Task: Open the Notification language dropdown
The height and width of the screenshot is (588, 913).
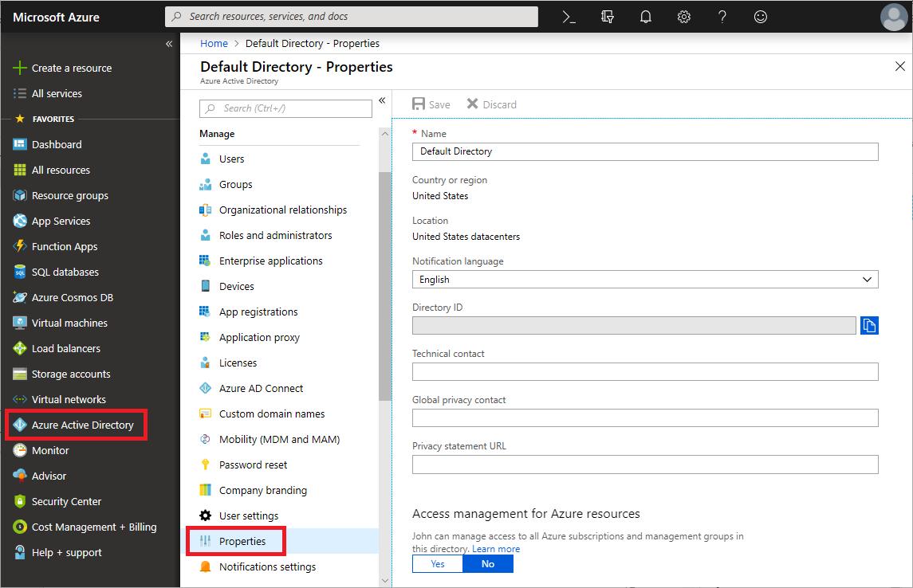Action: point(645,279)
